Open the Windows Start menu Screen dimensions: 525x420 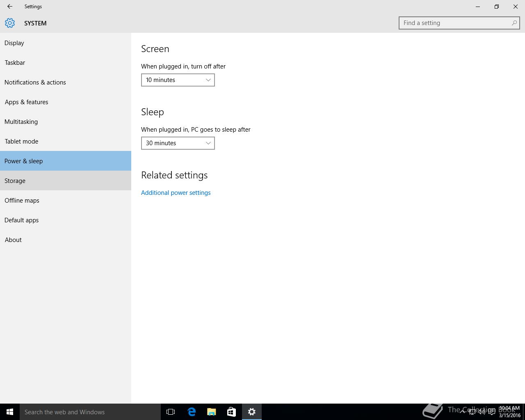tap(10, 412)
